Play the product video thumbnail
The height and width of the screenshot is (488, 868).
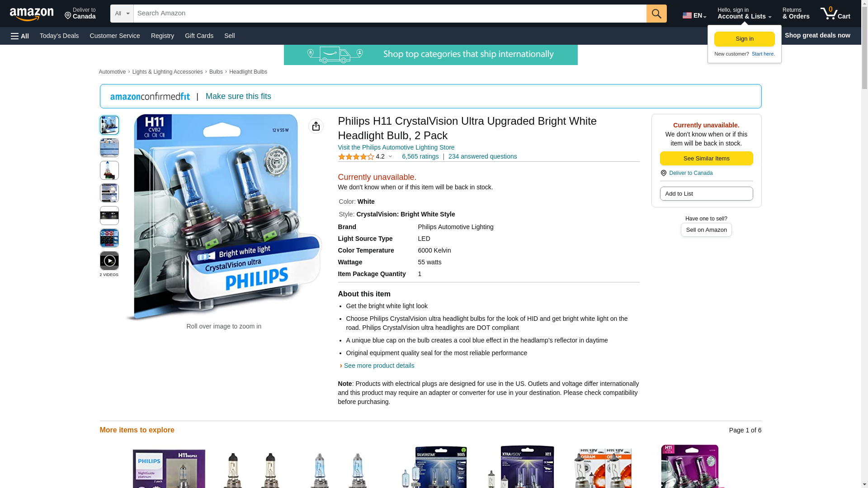tap(109, 261)
